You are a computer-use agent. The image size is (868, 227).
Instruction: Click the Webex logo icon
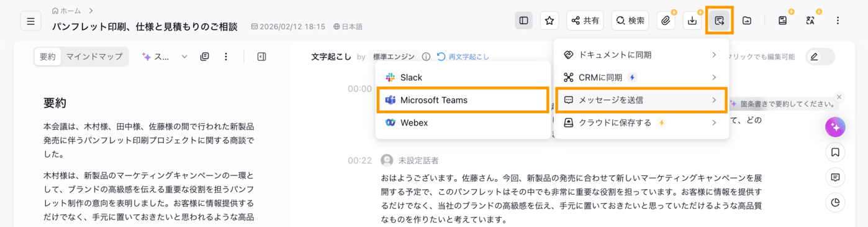pos(391,123)
